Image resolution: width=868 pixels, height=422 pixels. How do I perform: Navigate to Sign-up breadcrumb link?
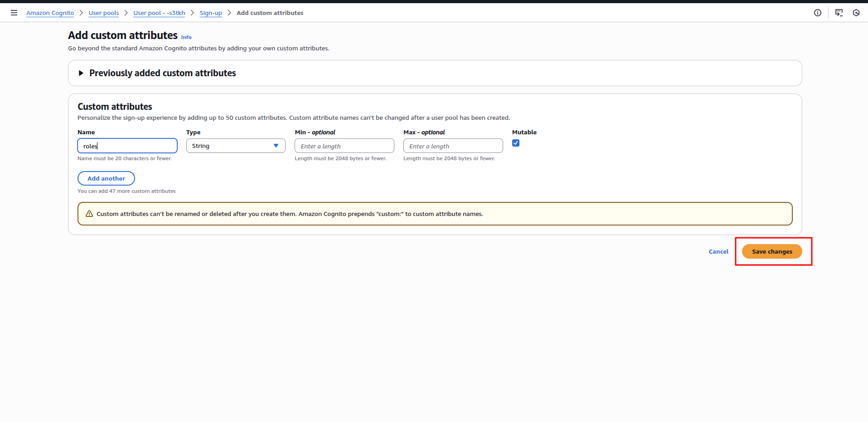[211, 13]
